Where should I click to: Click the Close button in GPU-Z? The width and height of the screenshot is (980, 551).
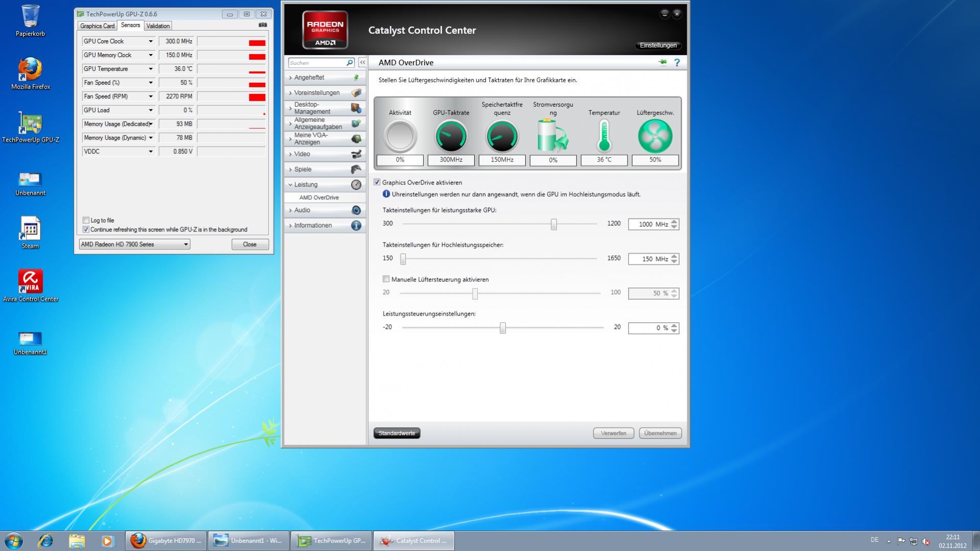(250, 244)
